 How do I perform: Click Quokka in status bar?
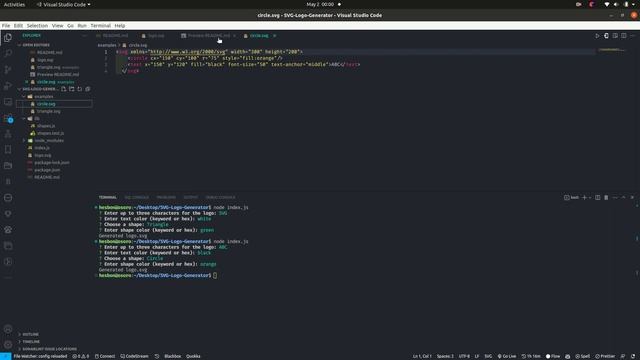coord(193,356)
